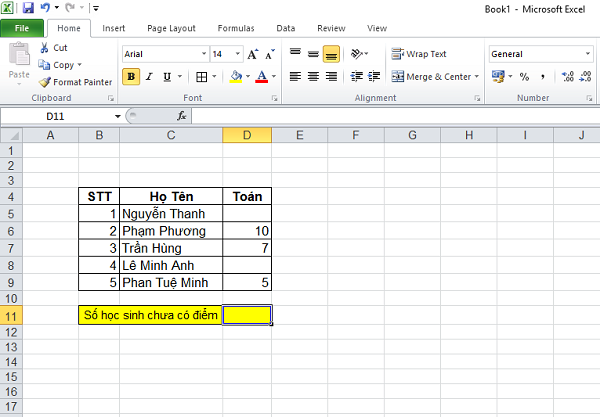Select cell 'Phạm Phương'
This screenshot has height=417, width=600.
click(x=171, y=231)
